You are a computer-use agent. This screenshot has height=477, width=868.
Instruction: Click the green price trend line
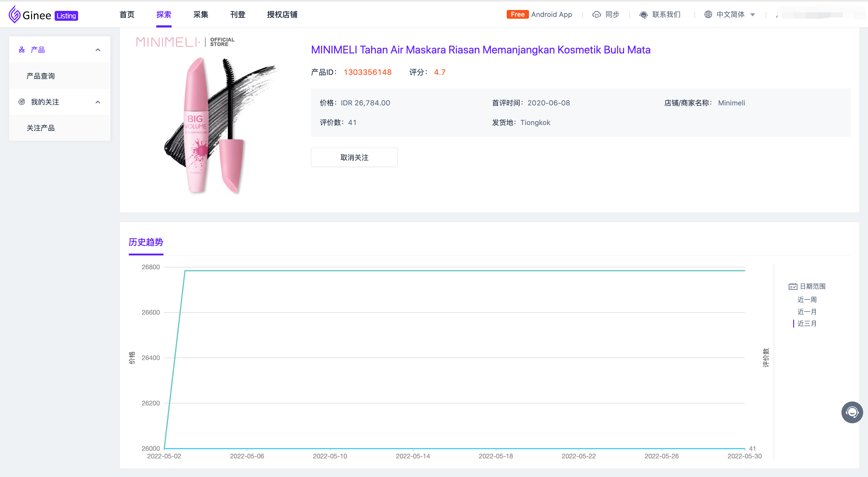point(465,271)
